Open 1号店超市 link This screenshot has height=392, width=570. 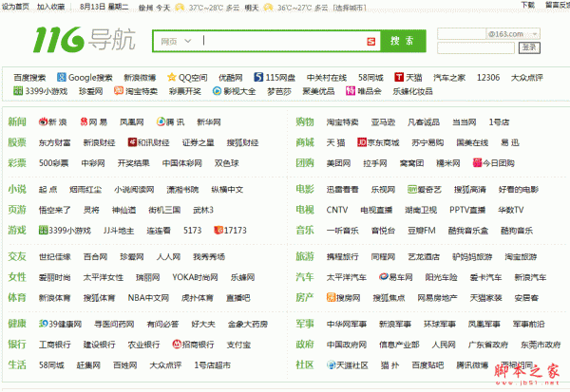(212, 365)
